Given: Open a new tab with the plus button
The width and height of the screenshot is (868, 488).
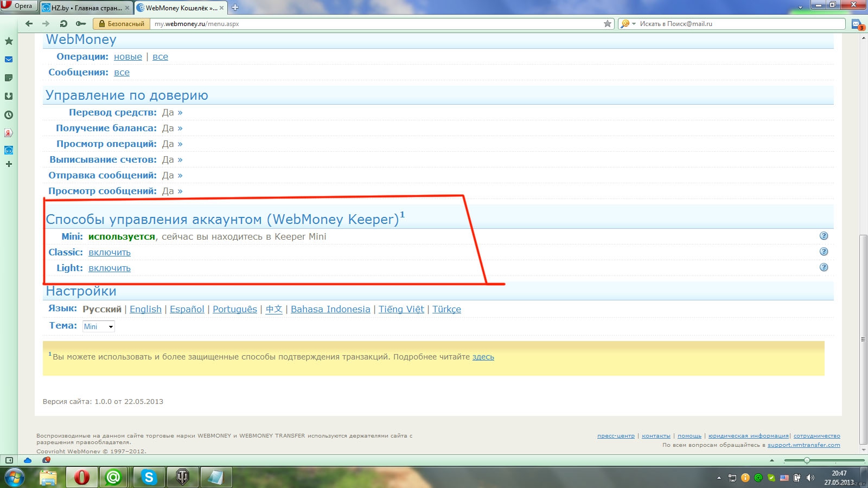Looking at the screenshot, I should pos(235,8).
